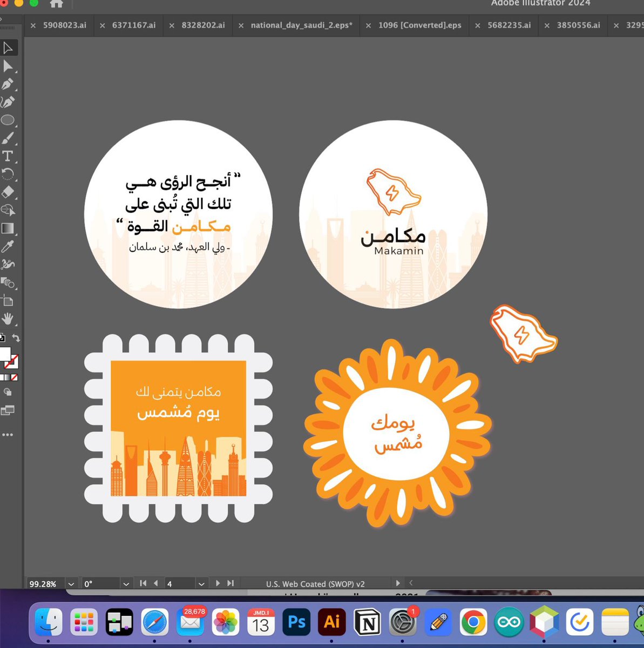This screenshot has width=644, height=648.
Task: Click the white Fill color box
Action: point(4,355)
